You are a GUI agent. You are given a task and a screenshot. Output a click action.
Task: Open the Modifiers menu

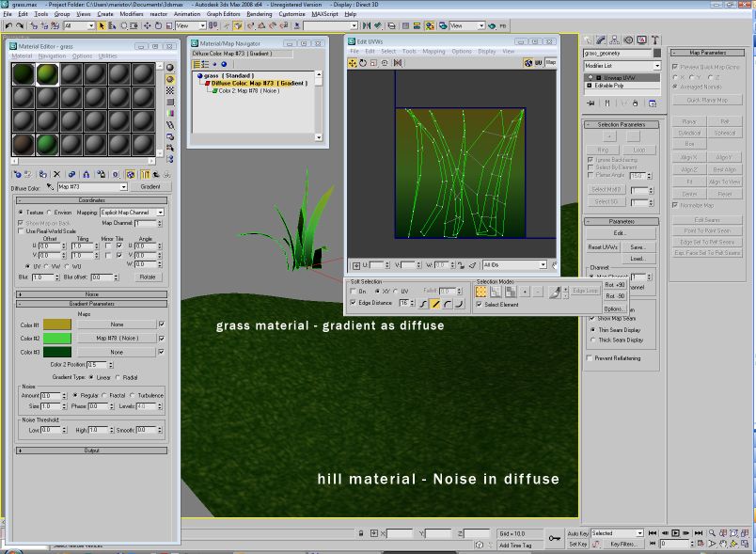coord(131,14)
